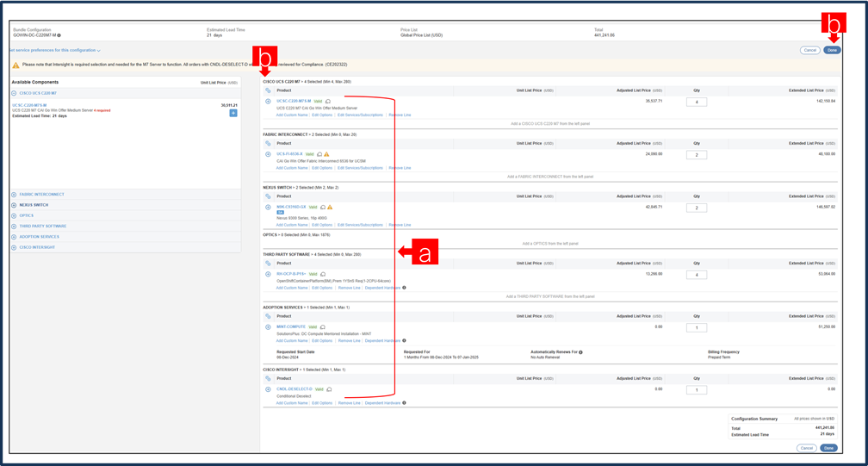The height and width of the screenshot is (466, 868).
Task: Expand row icon beside MINT-COMPUTE product
Action: coord(268,327)
